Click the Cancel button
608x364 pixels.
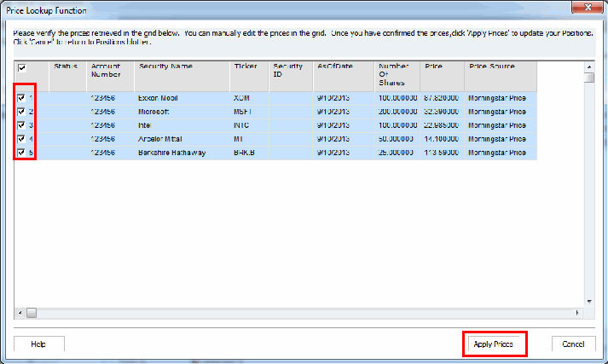(572, 344)
